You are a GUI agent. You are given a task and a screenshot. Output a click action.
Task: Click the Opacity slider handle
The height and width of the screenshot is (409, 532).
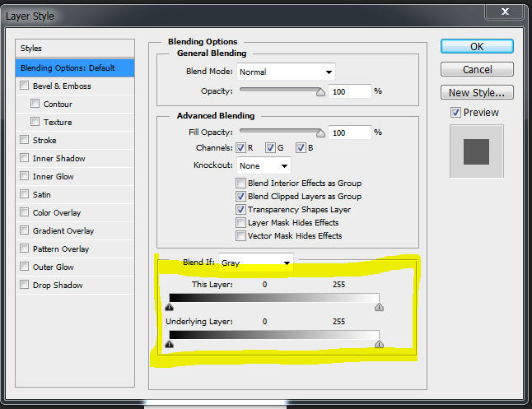coord(320,92)
